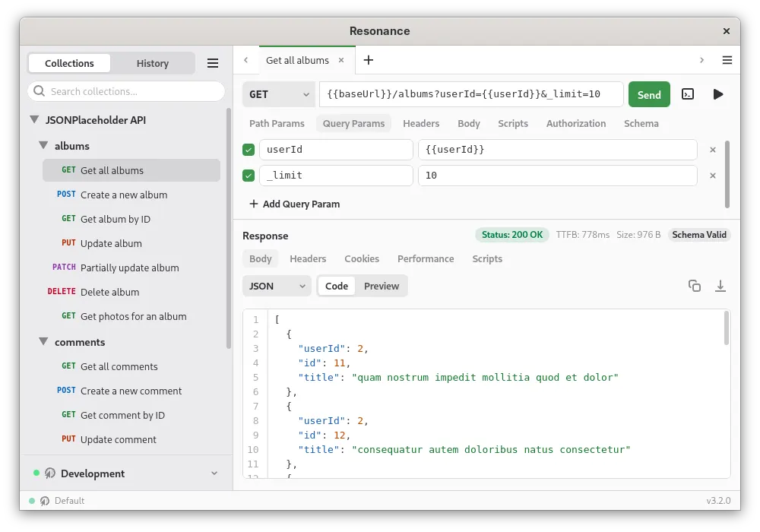The width and height of the screenshot is (760, 532).
Task: Open the sidebar hamburger menu beside History
Action: [212, 63]
